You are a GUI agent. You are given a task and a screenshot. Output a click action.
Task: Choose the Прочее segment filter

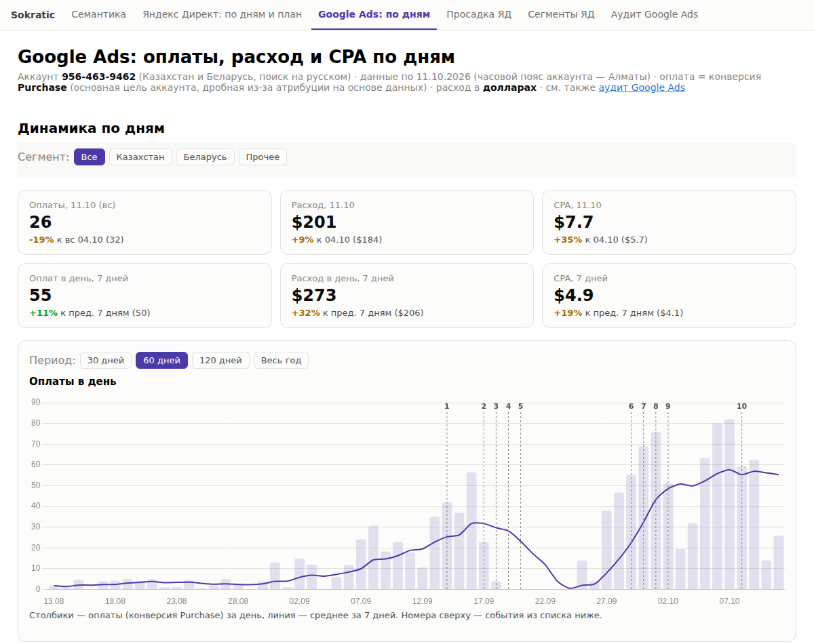pyautogui.click(x=263, y=157)
